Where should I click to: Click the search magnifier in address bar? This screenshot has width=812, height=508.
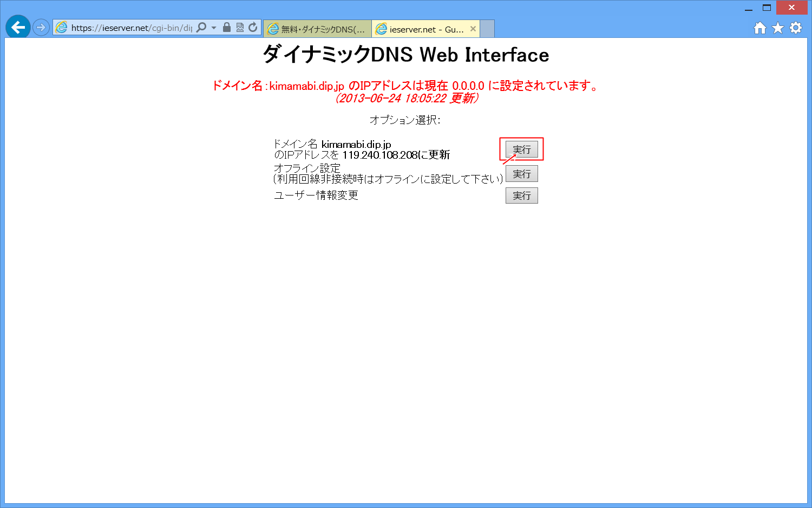point(201,27)
